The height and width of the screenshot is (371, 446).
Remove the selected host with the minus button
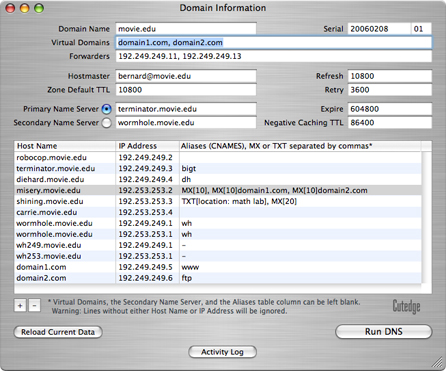34,305
